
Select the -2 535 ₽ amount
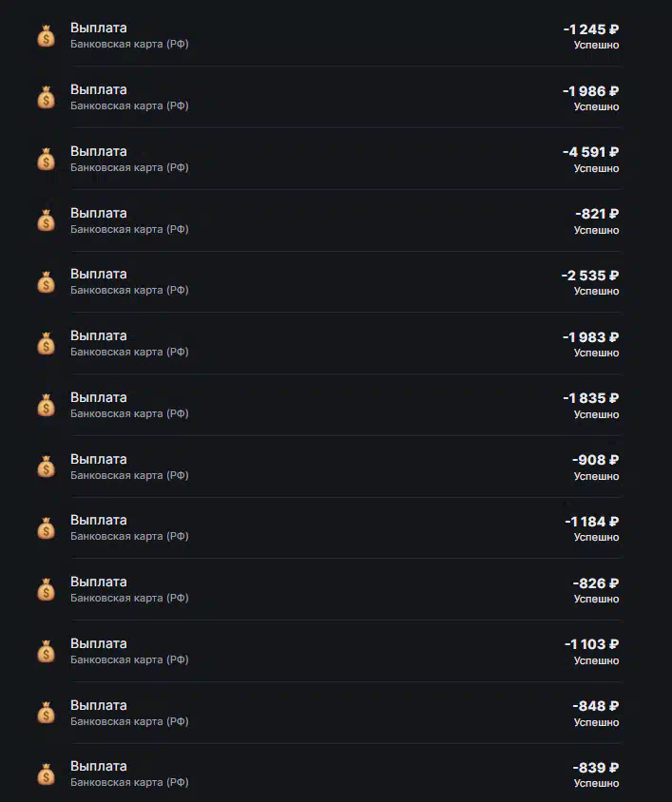(590, 276)
